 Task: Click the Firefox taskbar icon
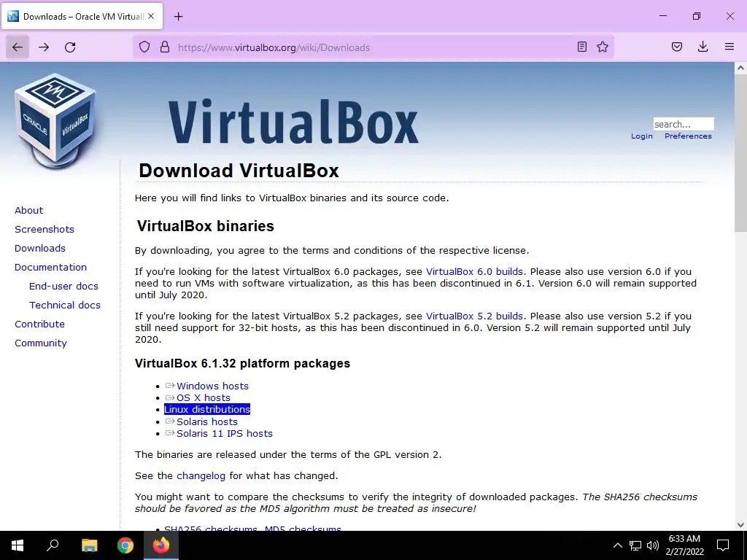161,545
